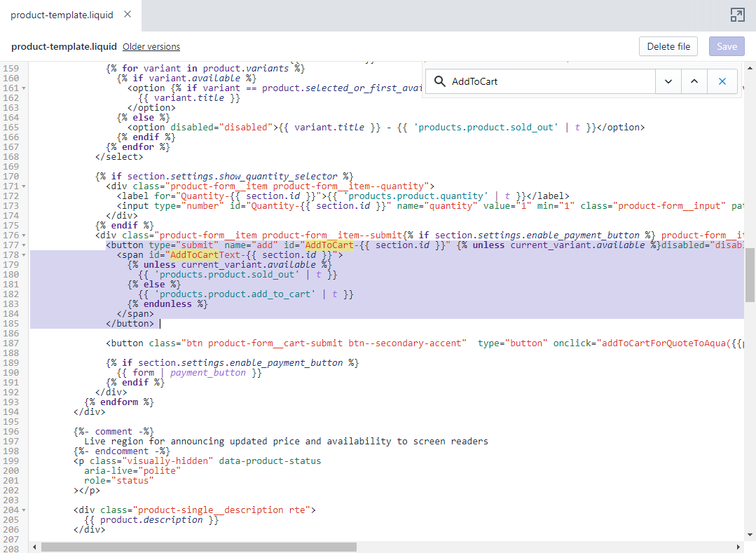This screenshot has height=553, width=756.
Task: Click 'products.product.add_to_cart' text on line 182
Action: (x=235, y=294)
